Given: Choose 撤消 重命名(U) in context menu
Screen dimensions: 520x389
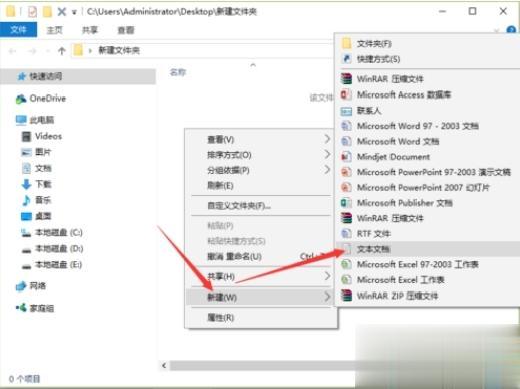Looking at the screenshot, I should [261, 256].
